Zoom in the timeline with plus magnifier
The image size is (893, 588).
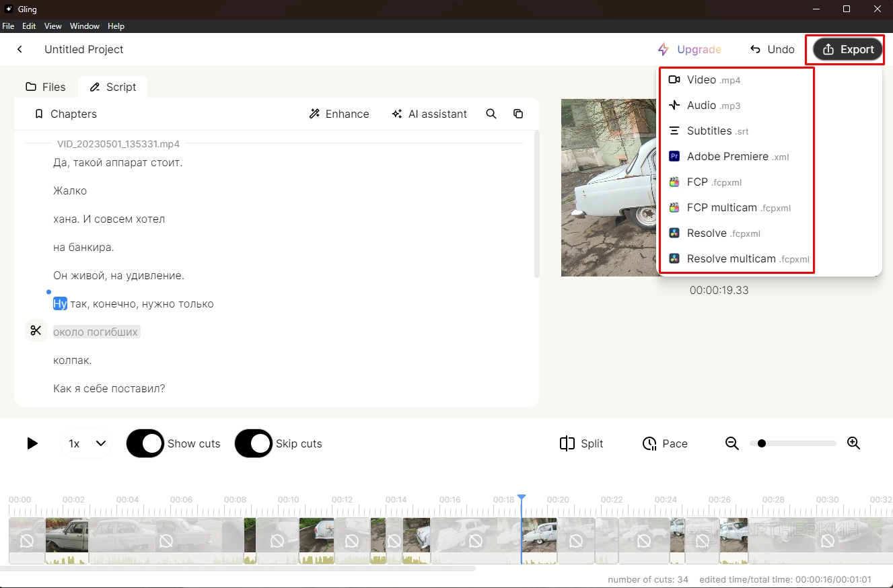pyautogui.click(x=853, y=443)
